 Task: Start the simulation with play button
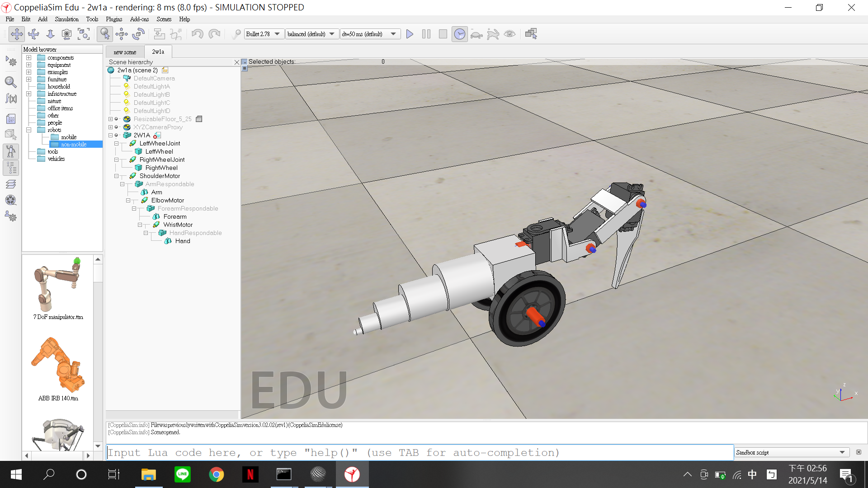click(x=410, y=34)
